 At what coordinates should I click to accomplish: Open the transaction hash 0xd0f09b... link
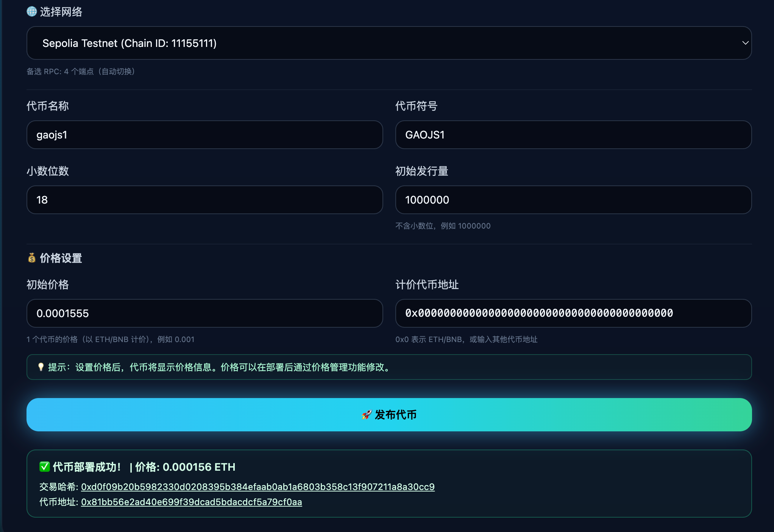[x=257, y=487]
